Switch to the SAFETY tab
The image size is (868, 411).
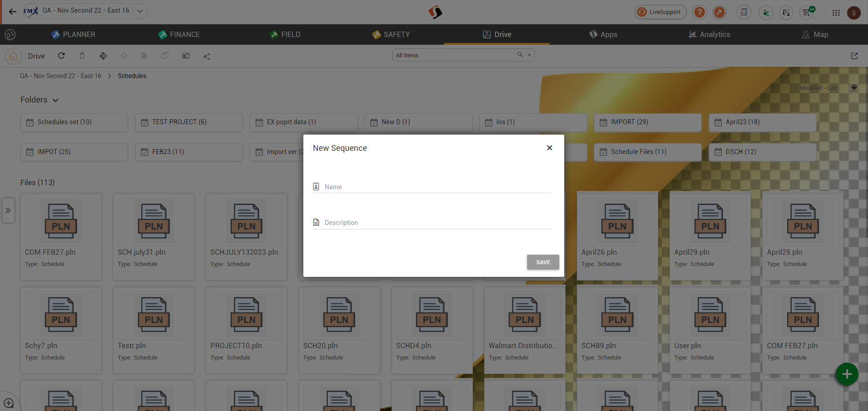pos(391,34)
